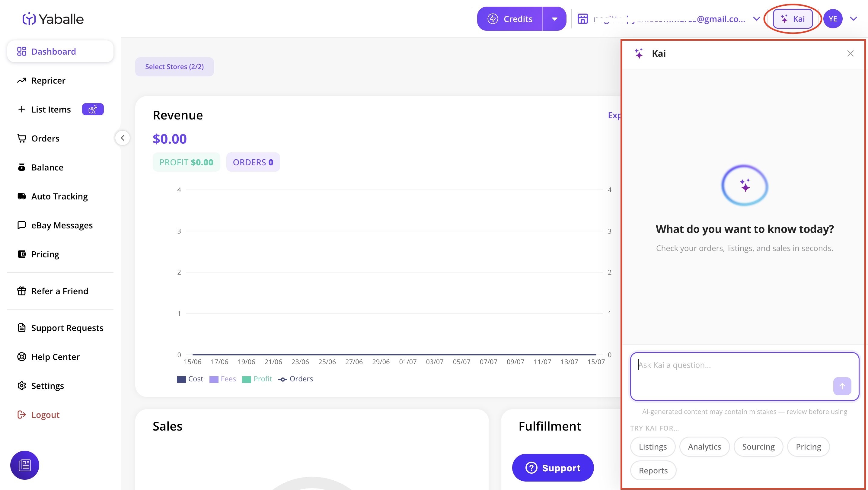Click the Kai sparkle icon in panel header
868x490 pixels.
[639, 53]
